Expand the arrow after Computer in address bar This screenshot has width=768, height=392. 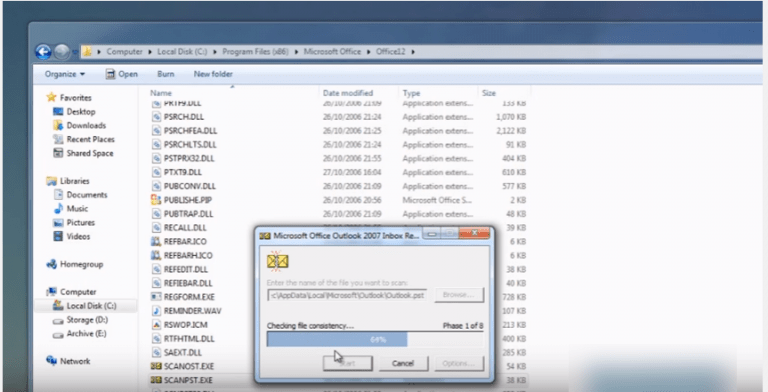(x=150, y=51)
